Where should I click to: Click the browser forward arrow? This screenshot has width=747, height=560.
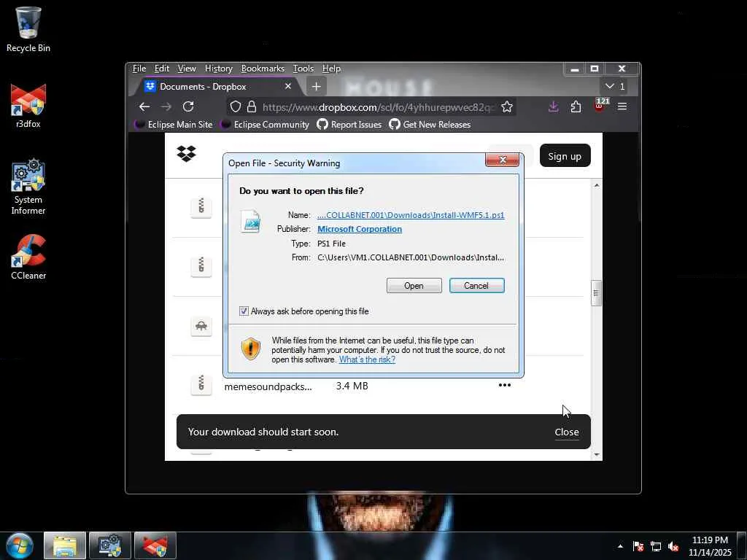pos(166,106)
